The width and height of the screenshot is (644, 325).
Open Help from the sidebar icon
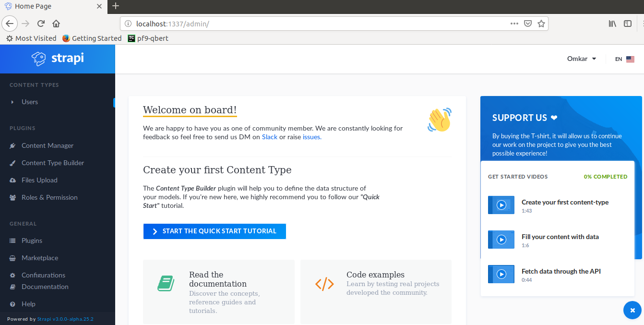pos(13,303)
